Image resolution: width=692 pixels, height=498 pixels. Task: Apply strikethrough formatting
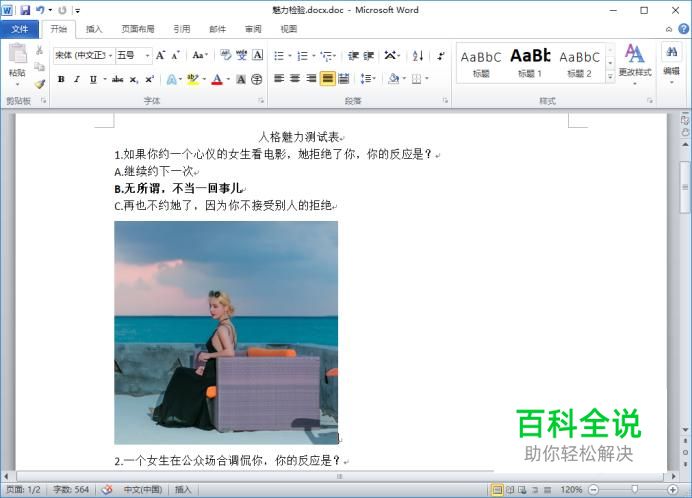tap(117, 79)
